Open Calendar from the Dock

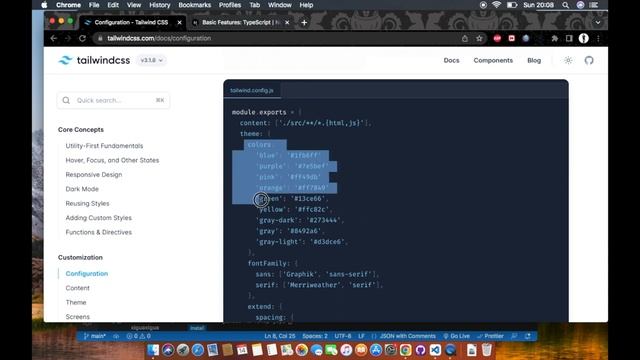click(242, 350)
